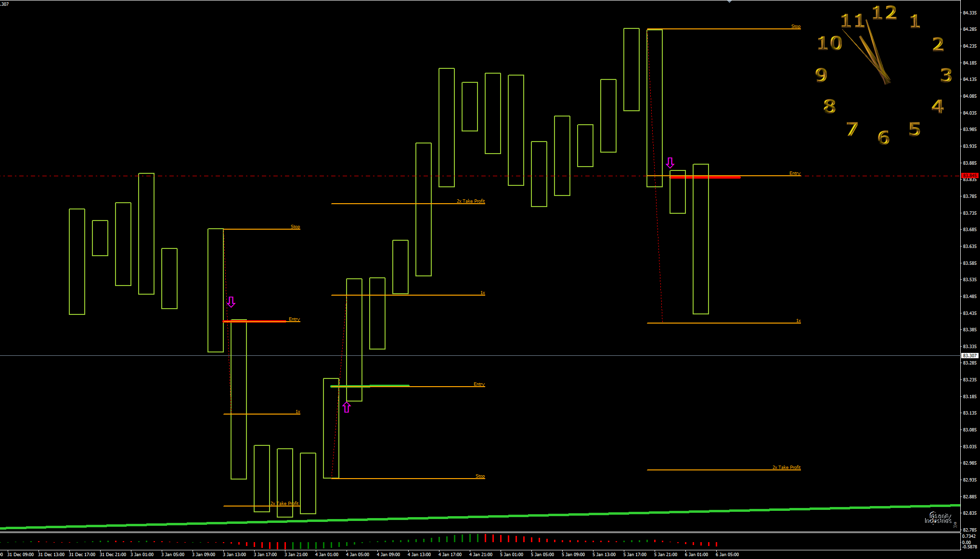The width and height of the screenshot is (980, 559).
Task: Click the 1x label on middle trade
Action: [482, 293]
